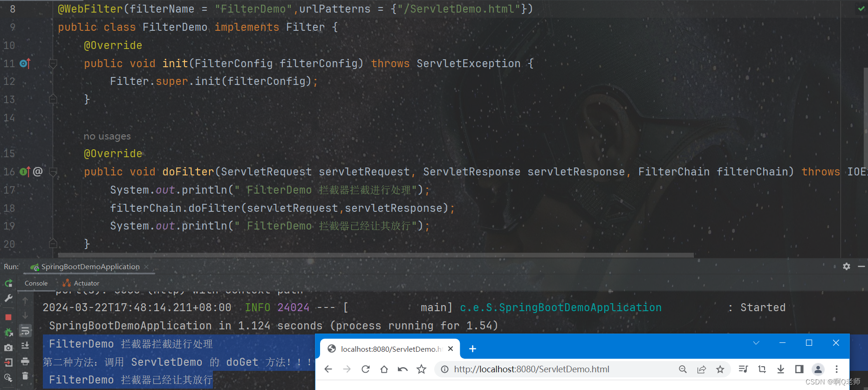The image size is (868, 390).
Task: Go forward in browser window
Action: tap(347, 369)
